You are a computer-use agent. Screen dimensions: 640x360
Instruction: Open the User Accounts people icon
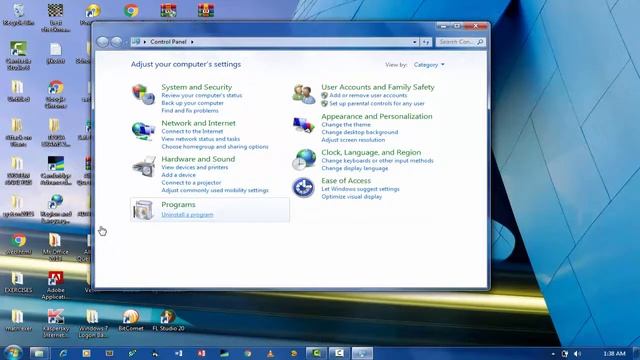pos(304,94)
